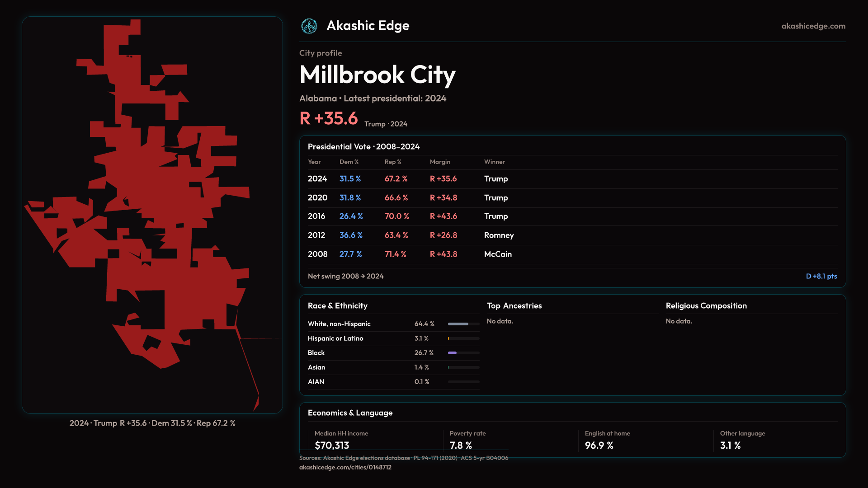Click the Poverty rate 7.8 % stat
The image size is (868, 488).
[x=461, y=445]
